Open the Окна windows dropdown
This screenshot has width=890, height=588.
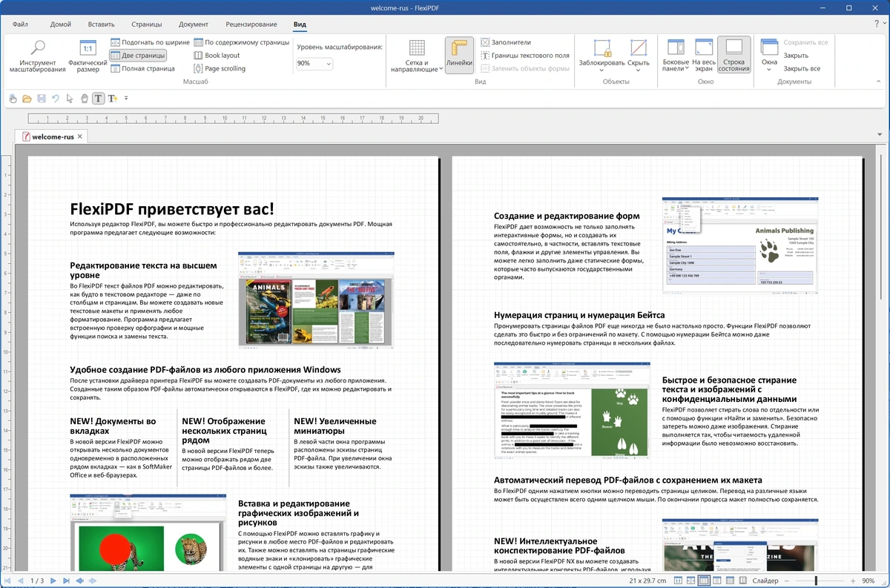click(x=769, y=56)
